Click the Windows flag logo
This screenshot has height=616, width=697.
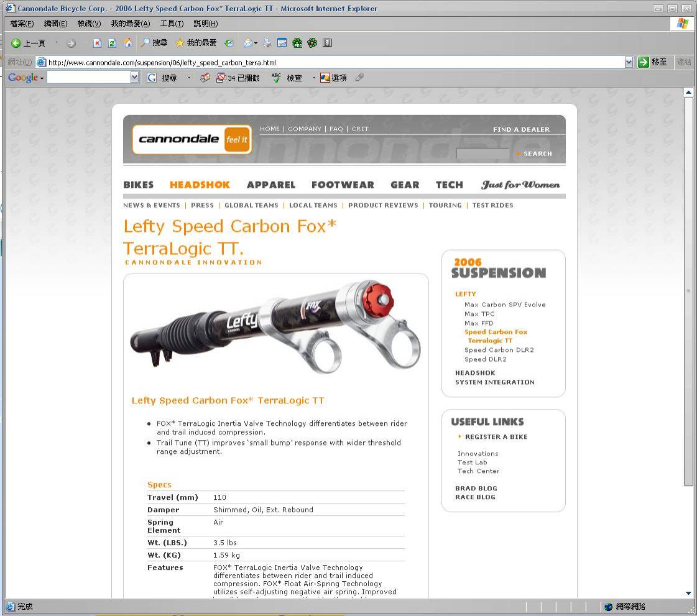(x=682, y=23)
